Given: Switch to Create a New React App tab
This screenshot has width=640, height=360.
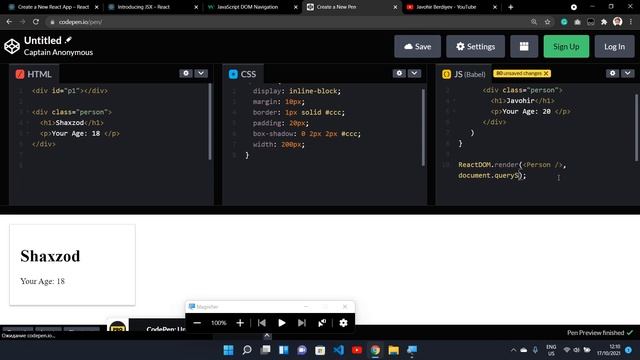Looking at the screenshot, I should [53, 7].
